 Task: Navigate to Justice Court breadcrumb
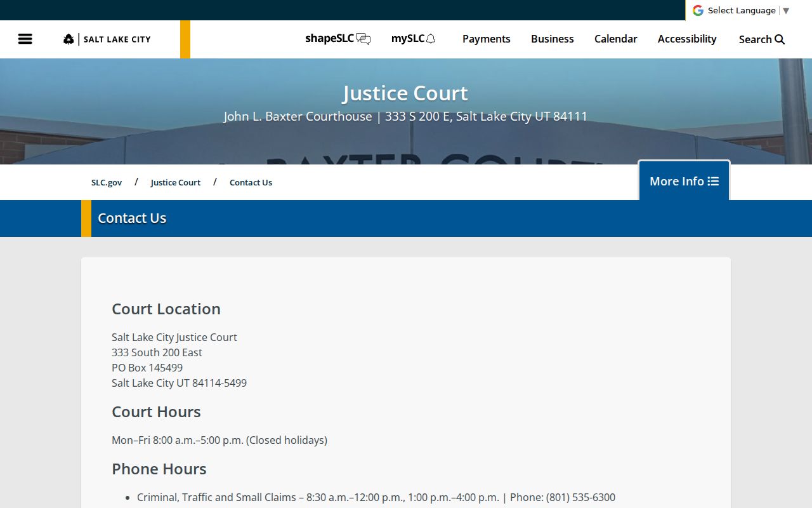[x=176, y=182]
